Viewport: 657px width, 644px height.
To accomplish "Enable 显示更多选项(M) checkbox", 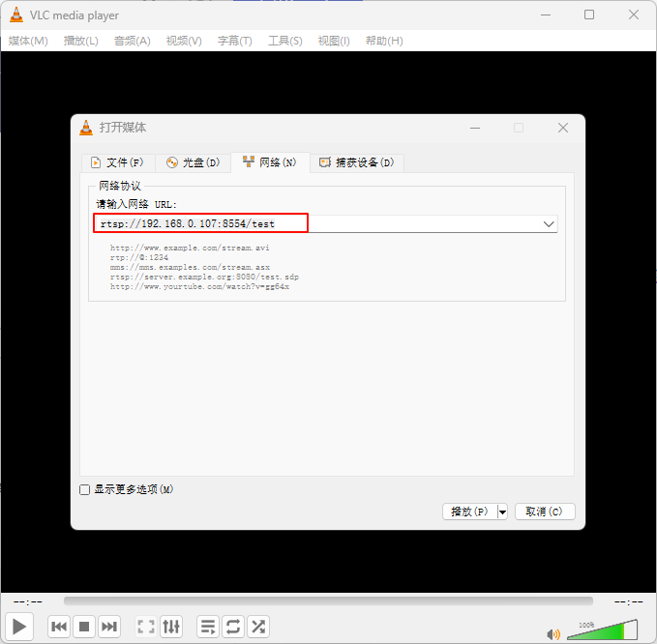I will pyautogui.click(x=84, y=489).
